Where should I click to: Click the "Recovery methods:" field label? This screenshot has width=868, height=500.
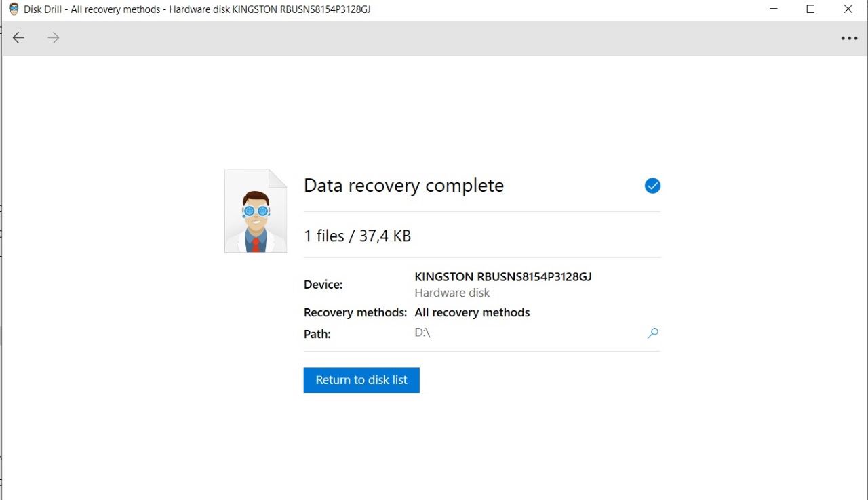coord(355,312)
